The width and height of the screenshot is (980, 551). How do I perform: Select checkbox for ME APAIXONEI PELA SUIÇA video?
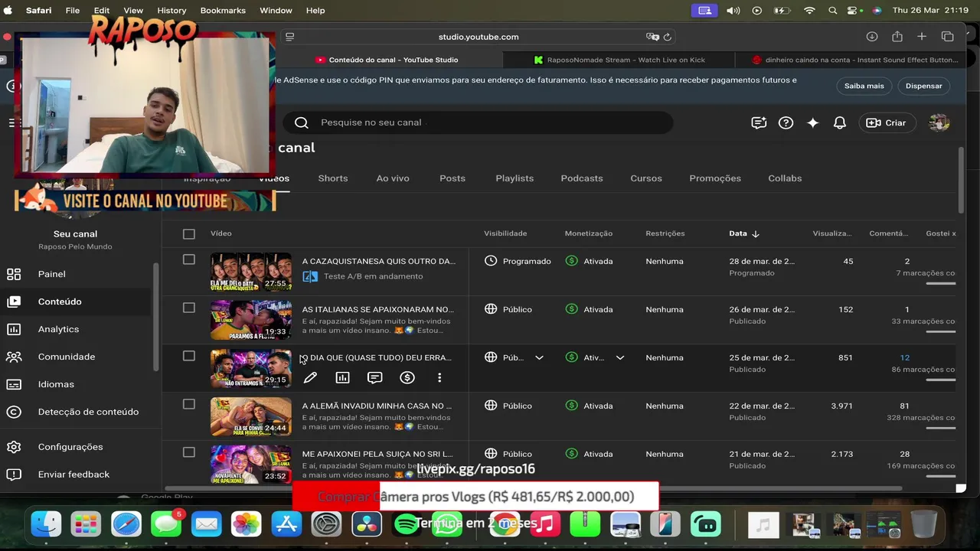tap(189, 452)
